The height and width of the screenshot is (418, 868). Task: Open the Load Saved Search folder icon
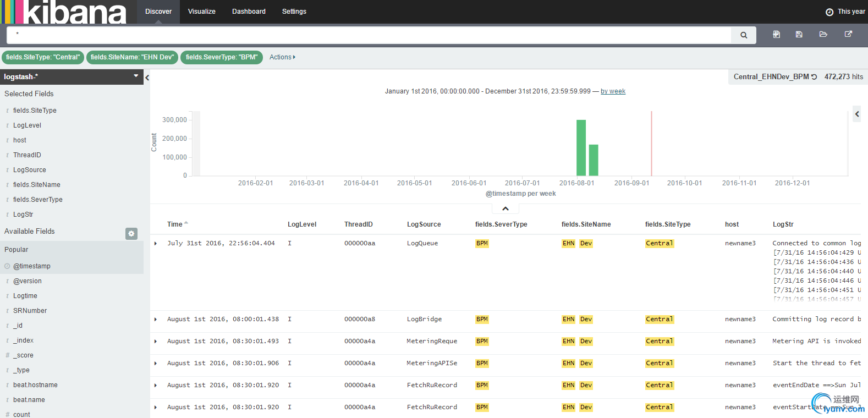[x=823, y=34]
